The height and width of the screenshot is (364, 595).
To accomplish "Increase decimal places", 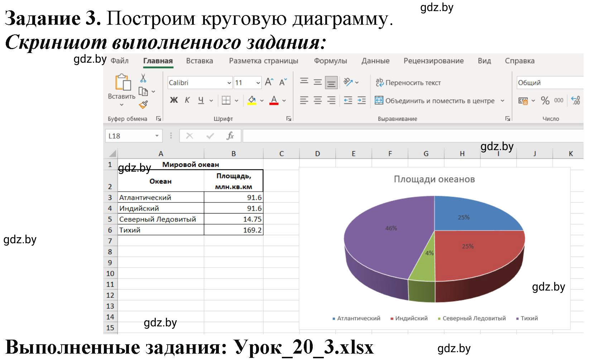I will (575, 100).
